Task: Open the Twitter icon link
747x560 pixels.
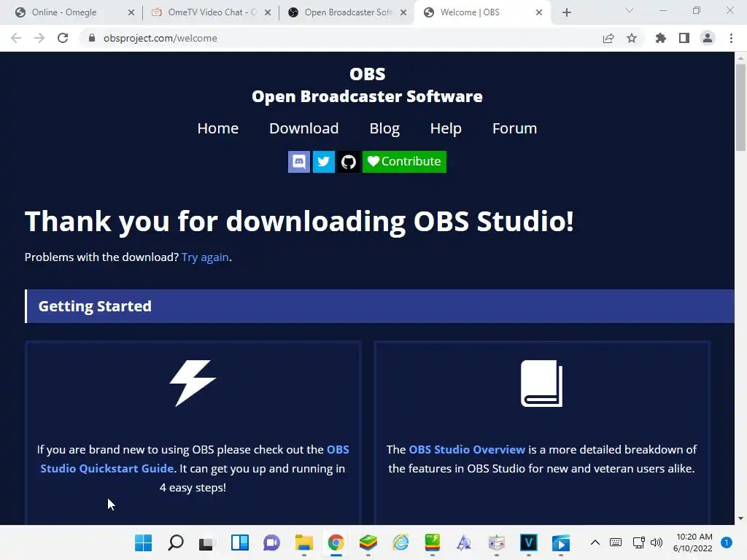Action: [323, 161]
